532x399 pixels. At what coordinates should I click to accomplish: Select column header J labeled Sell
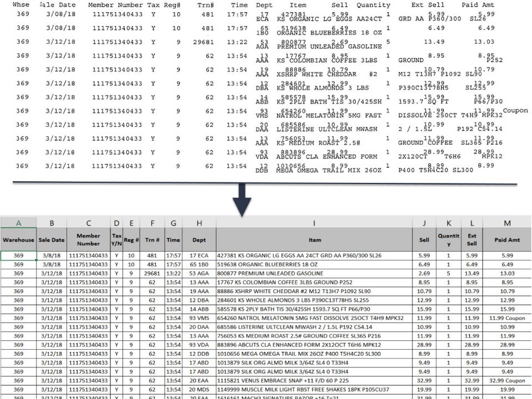click(x=424, y=239)
